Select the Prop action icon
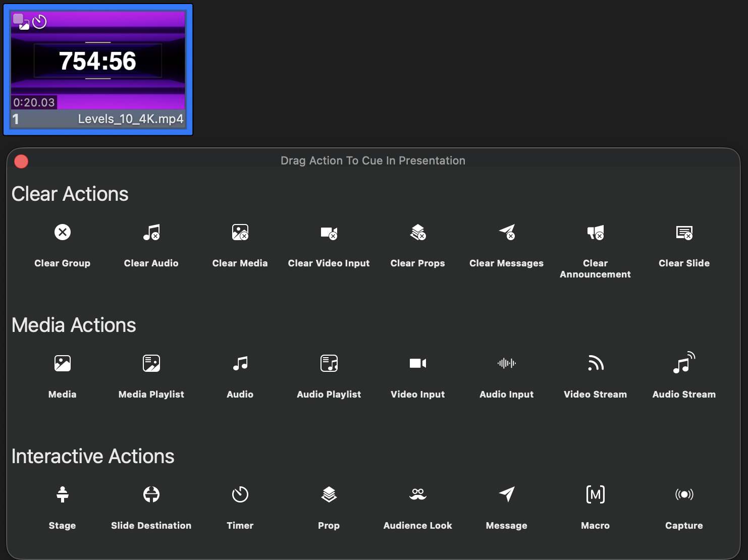The height and width of the screenshot is (560, 748). click(x=329, y=494)
